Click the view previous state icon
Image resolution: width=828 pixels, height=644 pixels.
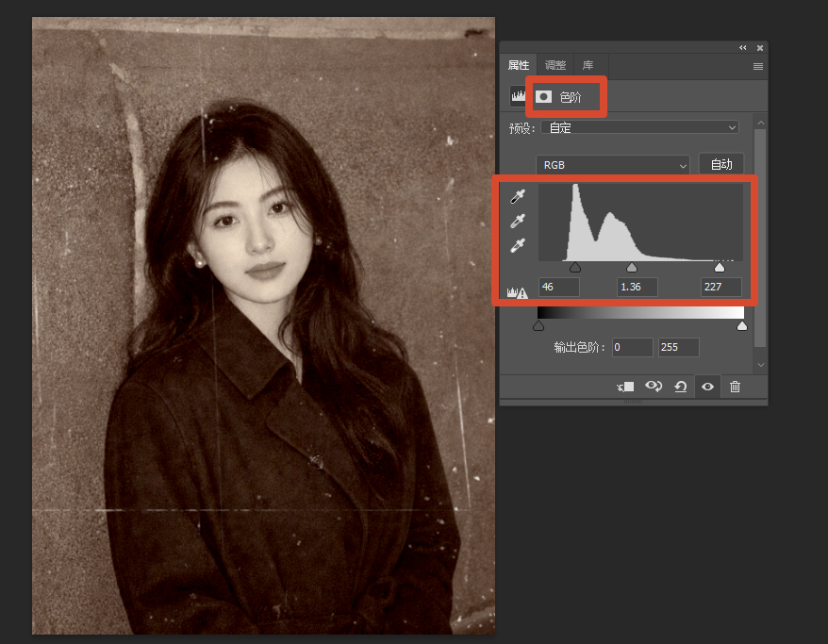click(654, 387)
